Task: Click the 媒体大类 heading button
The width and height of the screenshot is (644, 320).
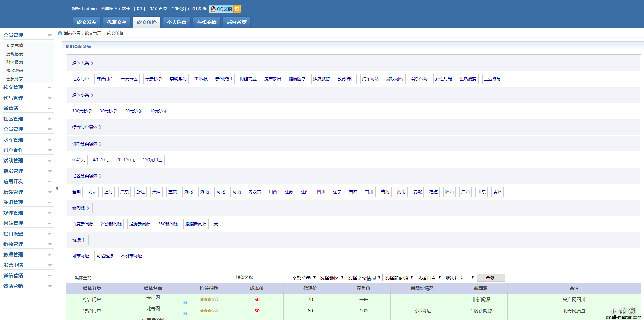Action: click(x=83, y=63)
